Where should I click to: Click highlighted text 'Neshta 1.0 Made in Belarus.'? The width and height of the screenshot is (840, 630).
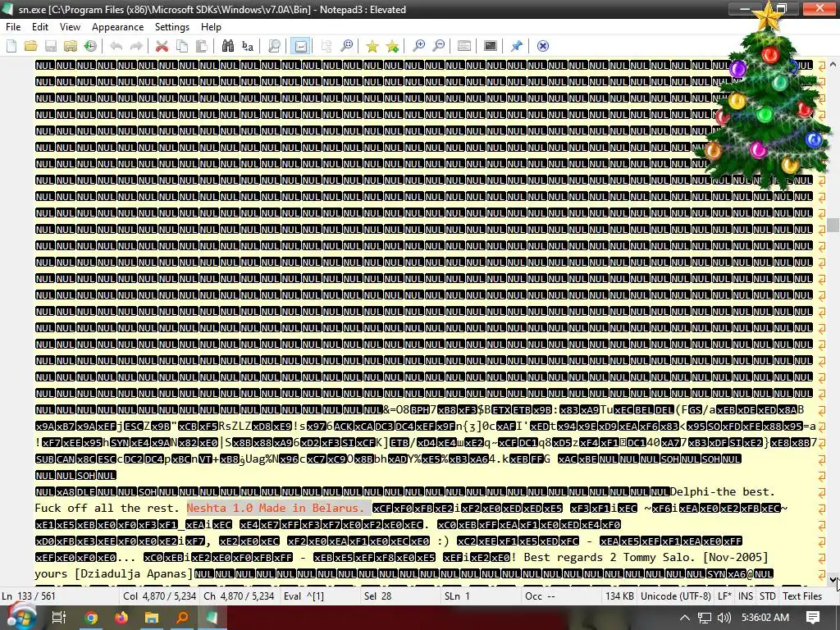click(276, 508)
